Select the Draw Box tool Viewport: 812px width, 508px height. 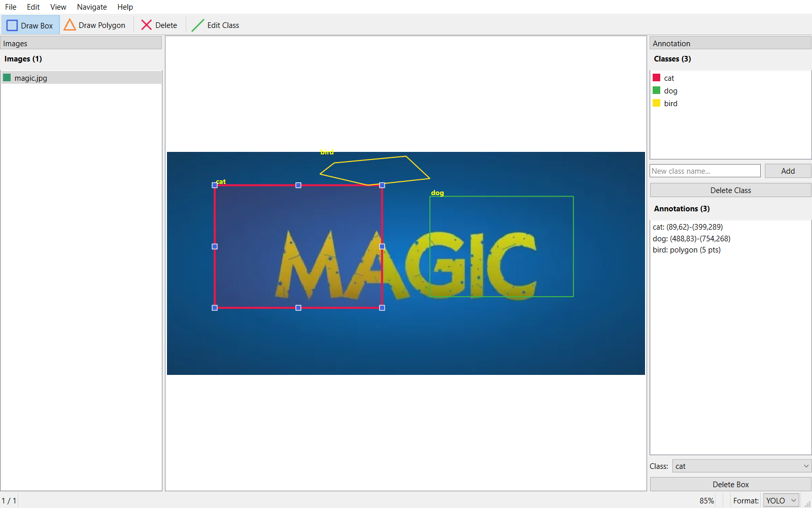(x=30, y=25)
